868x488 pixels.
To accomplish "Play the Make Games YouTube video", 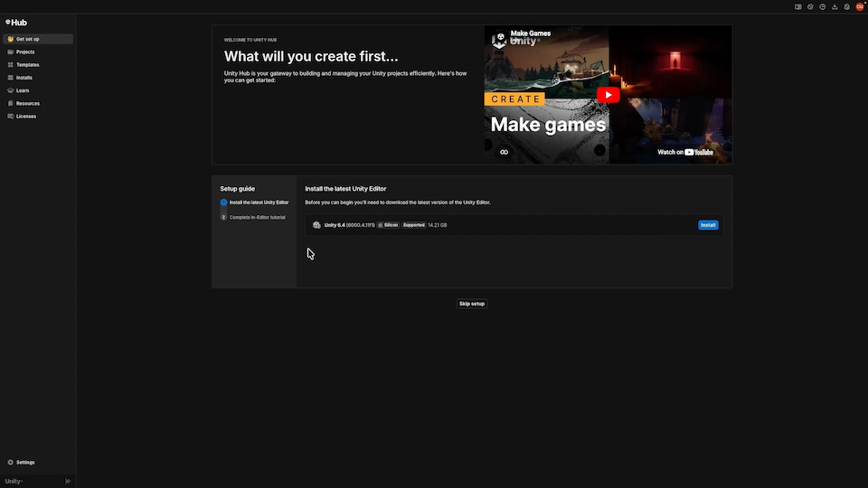I will pyautogui.click(x=608, y=95).
